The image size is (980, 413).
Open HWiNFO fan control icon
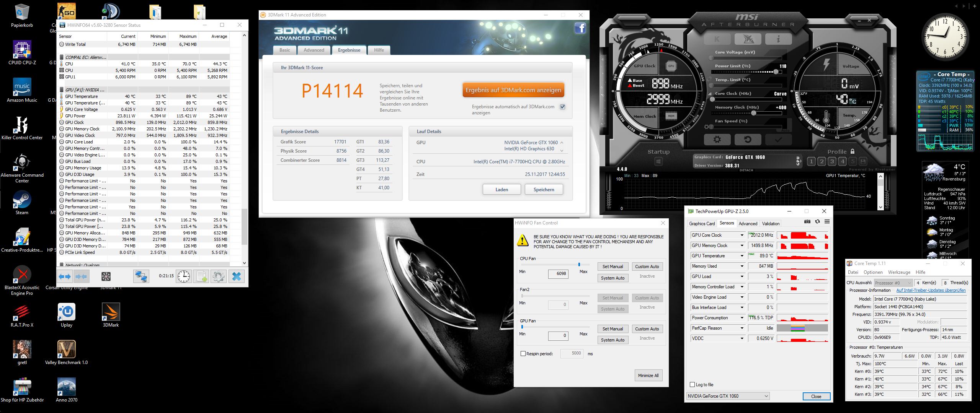click(x=106, y=276)
